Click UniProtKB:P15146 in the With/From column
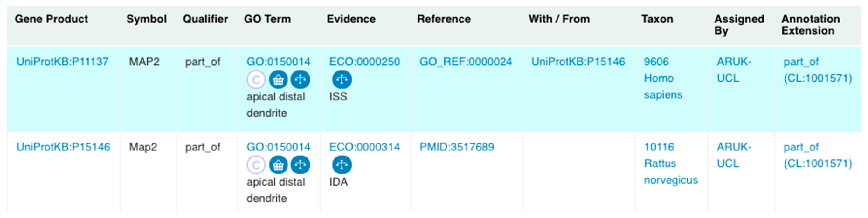Viewport: 868px width, 218px height. (x=578, y=62)
